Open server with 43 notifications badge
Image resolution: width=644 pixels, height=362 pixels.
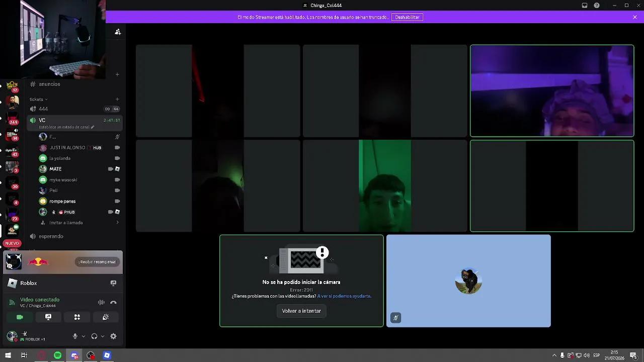(12, 151)
